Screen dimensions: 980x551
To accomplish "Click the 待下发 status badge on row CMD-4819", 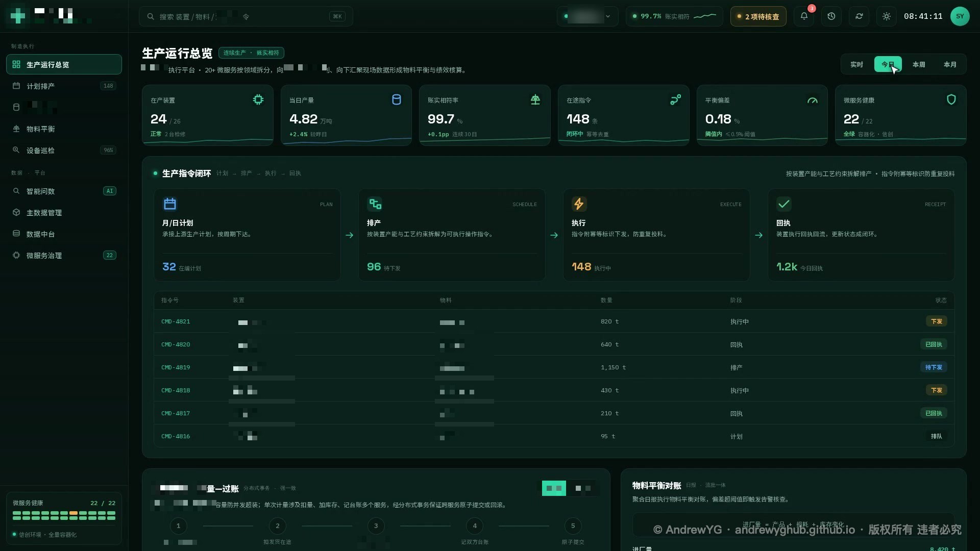I will (x=934, y=367).
